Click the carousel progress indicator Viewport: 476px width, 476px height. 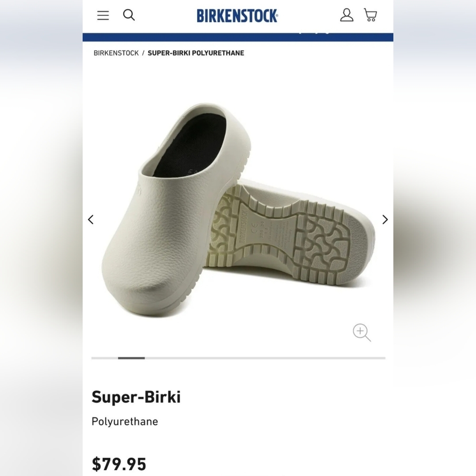coord(238,358)
